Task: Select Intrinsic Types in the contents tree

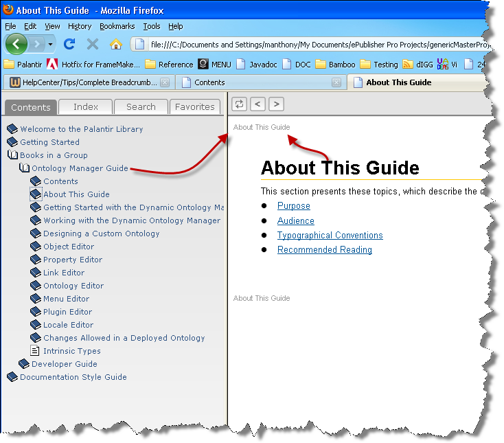Action: pos(72,351)
